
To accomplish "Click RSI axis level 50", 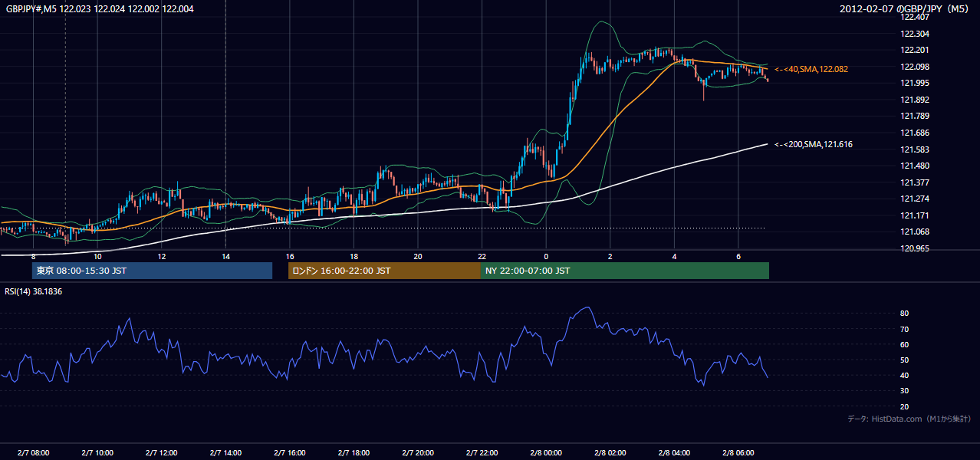I will [x=905, y=360].
